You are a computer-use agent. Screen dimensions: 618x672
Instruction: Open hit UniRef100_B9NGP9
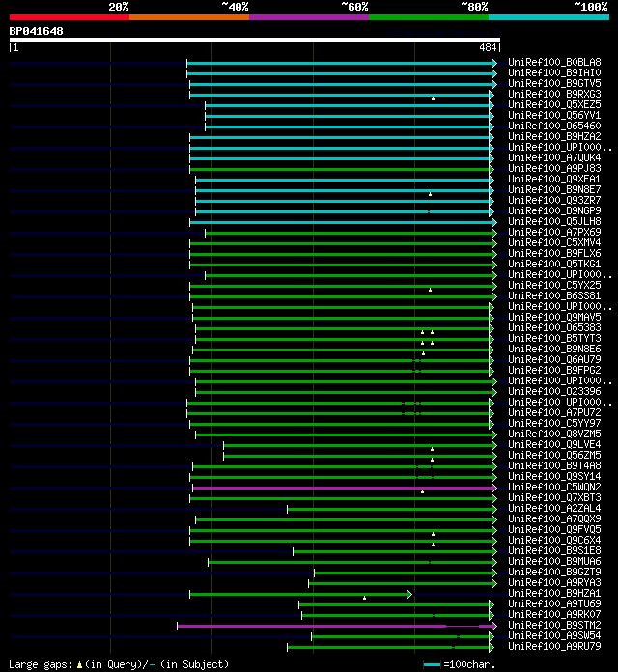(554, 210)
